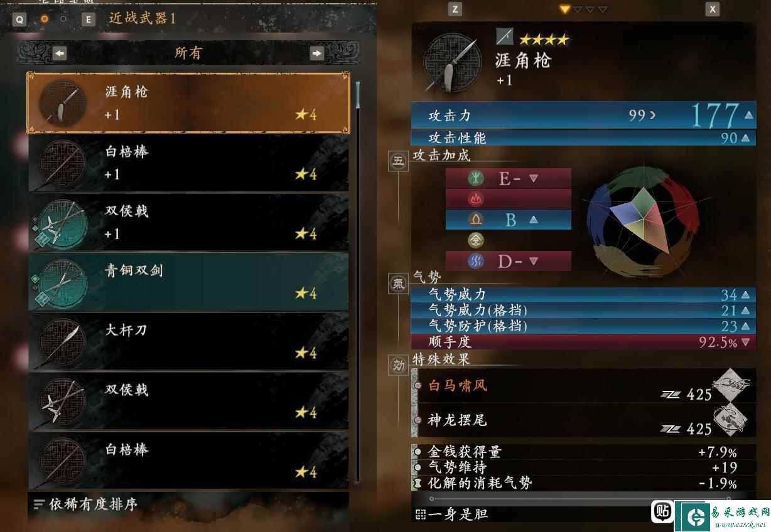Select the water element D- bonus icon

[x=476, y=261]
